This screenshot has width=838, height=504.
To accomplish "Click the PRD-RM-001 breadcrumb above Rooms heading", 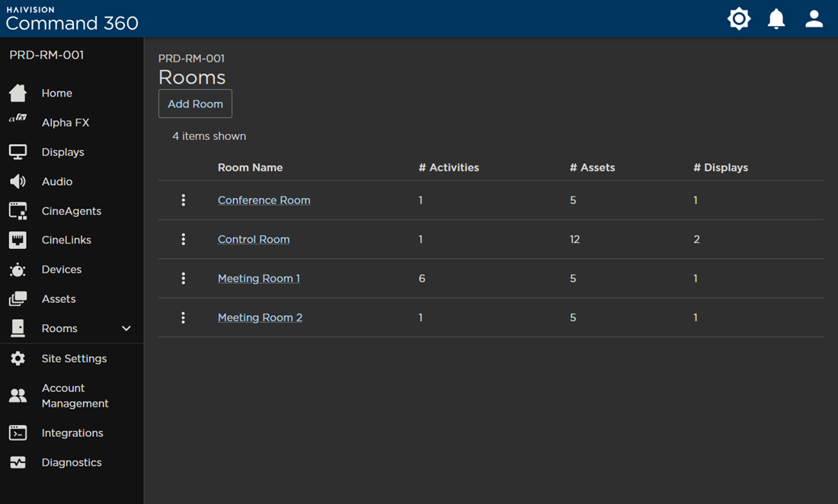I will coord(191,58).
